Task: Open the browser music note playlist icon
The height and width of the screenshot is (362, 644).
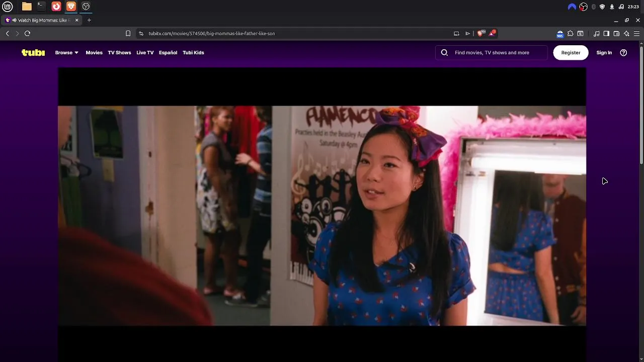Action: (x=596, y=34)
